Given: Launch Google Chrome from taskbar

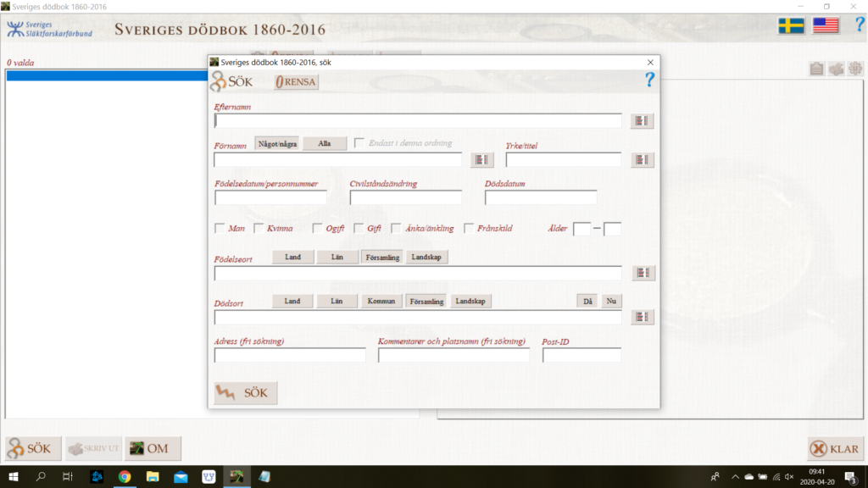Looking at the screenshot, I should 125,476.
